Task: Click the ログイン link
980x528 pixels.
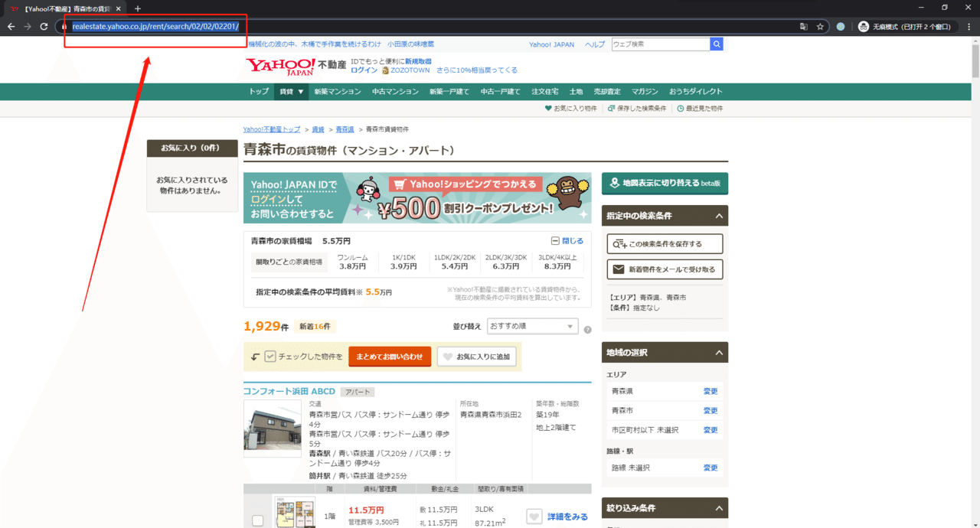Action: tap(364, 70)
